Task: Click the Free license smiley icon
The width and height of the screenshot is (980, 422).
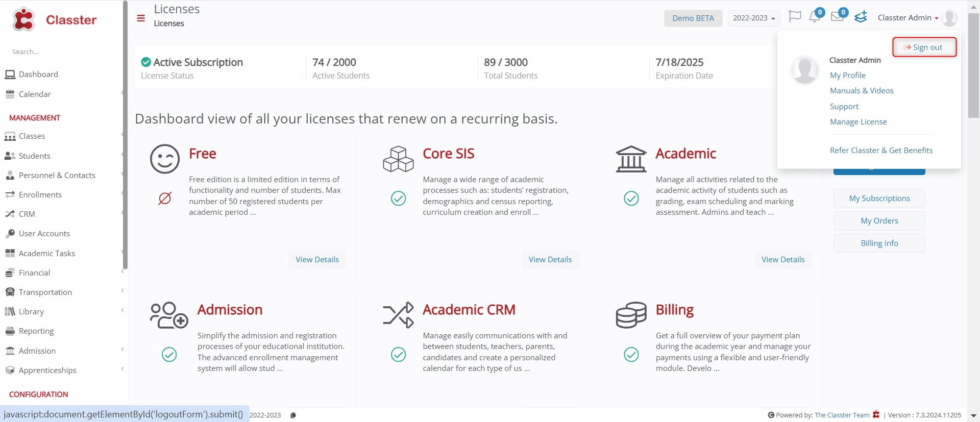Action: [x=165, y=159]
